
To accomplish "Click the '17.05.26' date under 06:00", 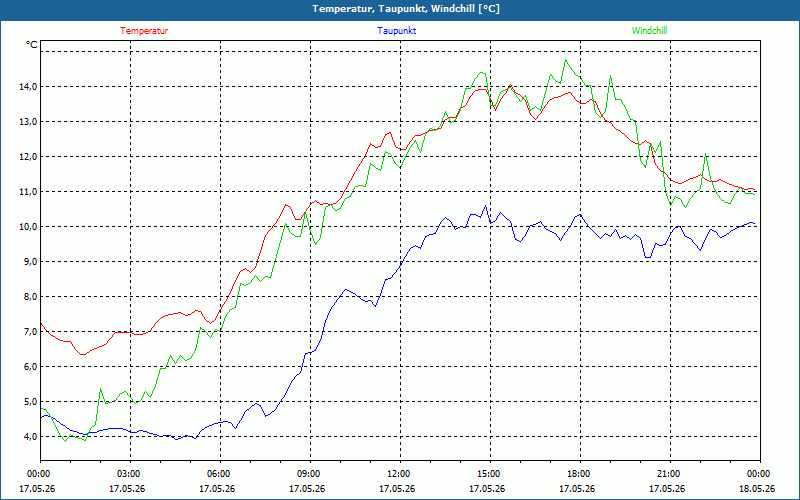I will point(217,489).
